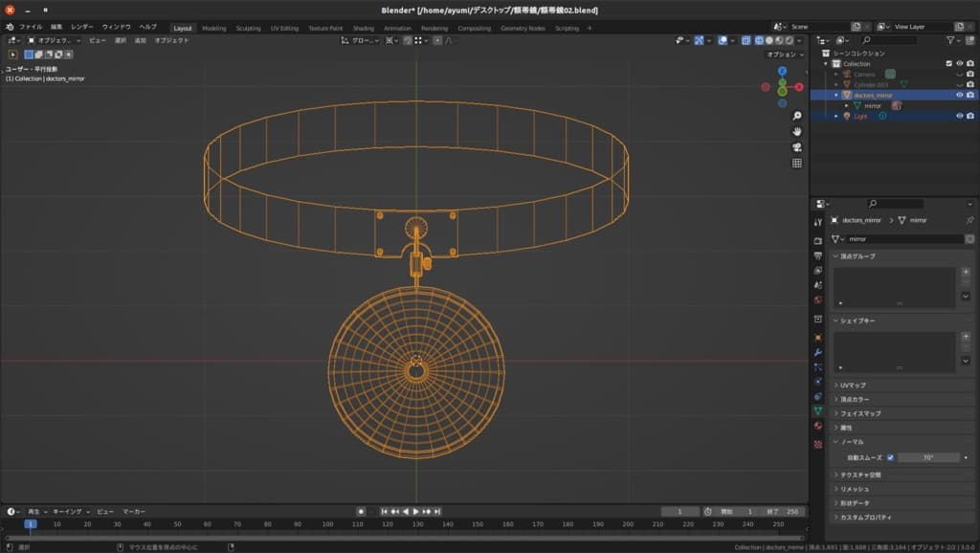The image size is (980, 553).
Task: Open the レンダー menu
Action: pyautogui.click(x=82, y=27)
